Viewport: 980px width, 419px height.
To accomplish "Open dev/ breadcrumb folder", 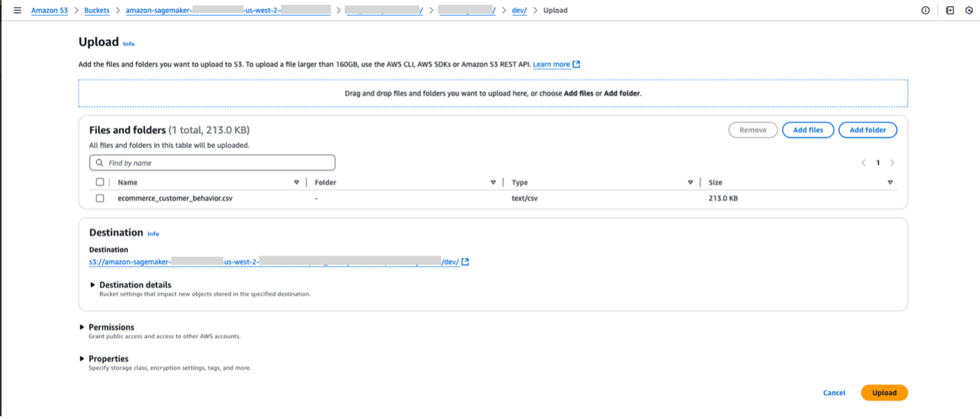I will tap(519, 11).
